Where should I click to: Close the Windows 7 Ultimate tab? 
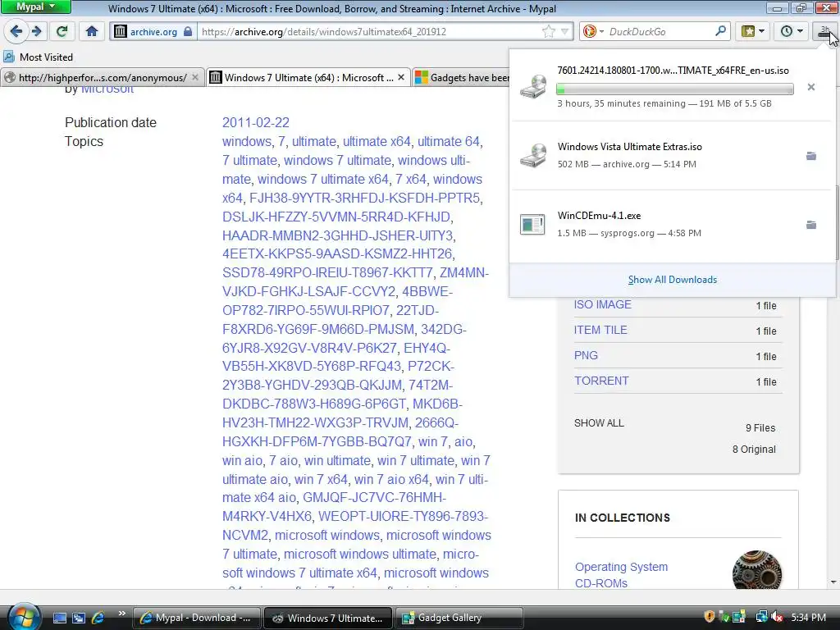(x=400, y=78)
